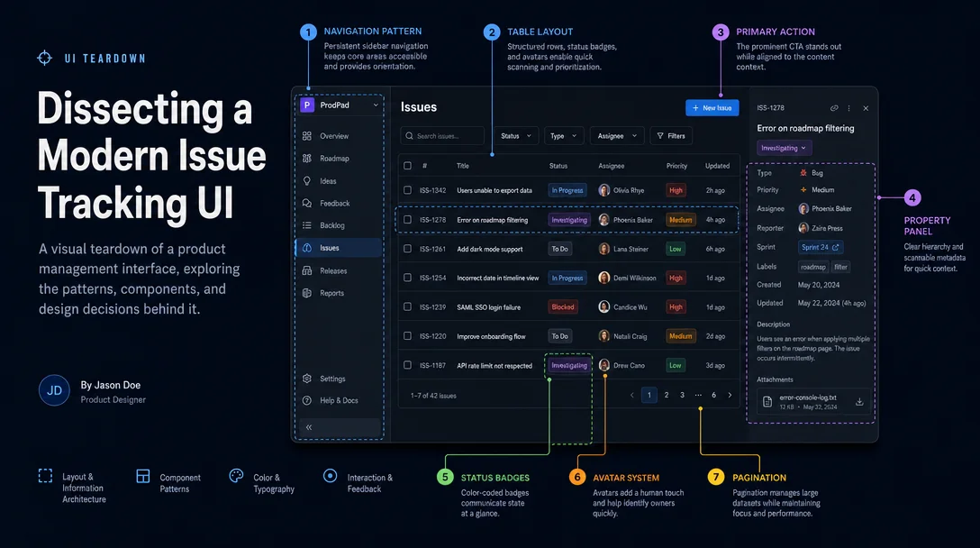Image resolution: width=980 pixels, height=548 pixels.
Task: Click the Feedback chat icon
Action: point(307,204)
